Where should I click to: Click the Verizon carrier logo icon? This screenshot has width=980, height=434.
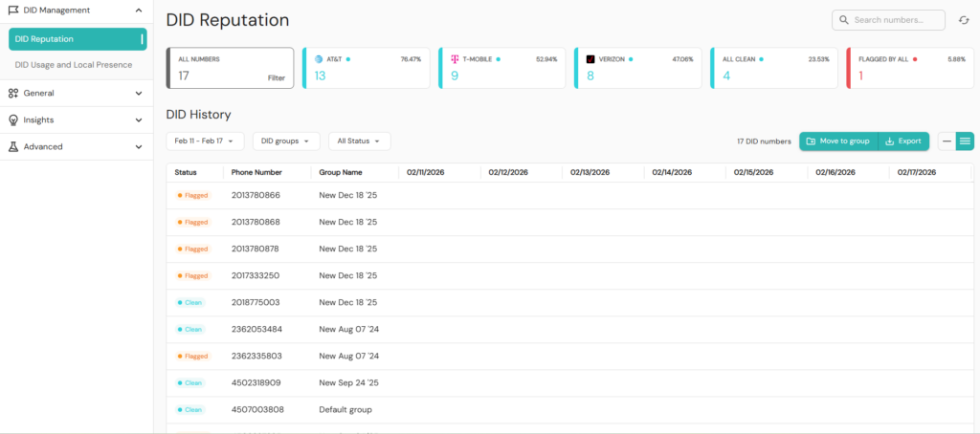590,59
